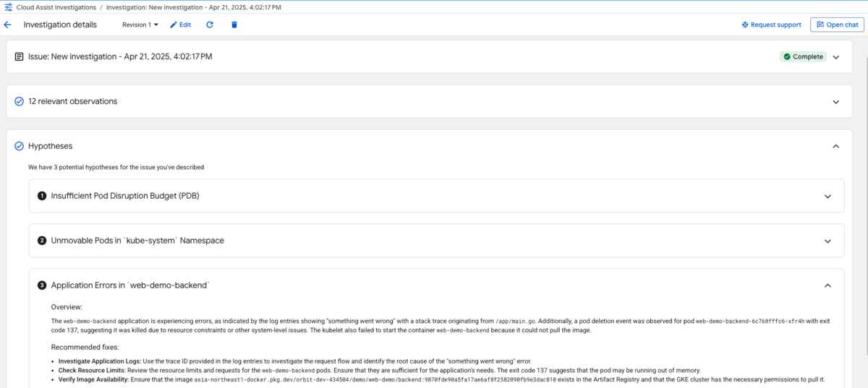Expand the Insufficient Pod Disruption Budget hypothesis

pyautogui.click(x=827, y=196)
